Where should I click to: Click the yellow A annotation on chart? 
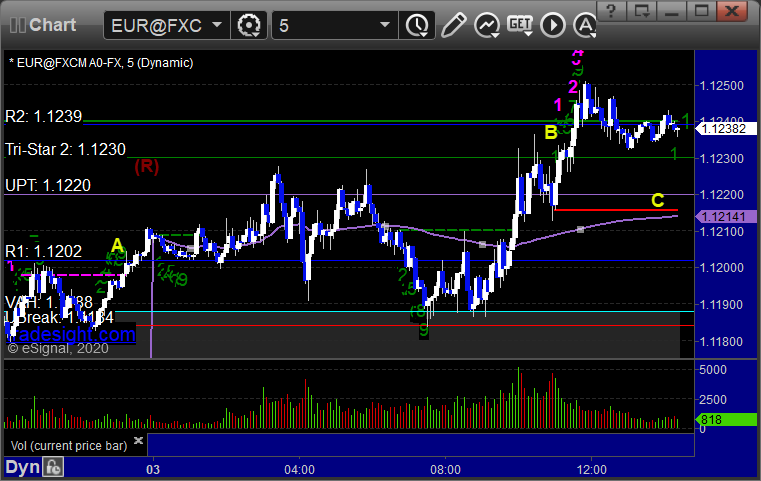pos(117,246)
